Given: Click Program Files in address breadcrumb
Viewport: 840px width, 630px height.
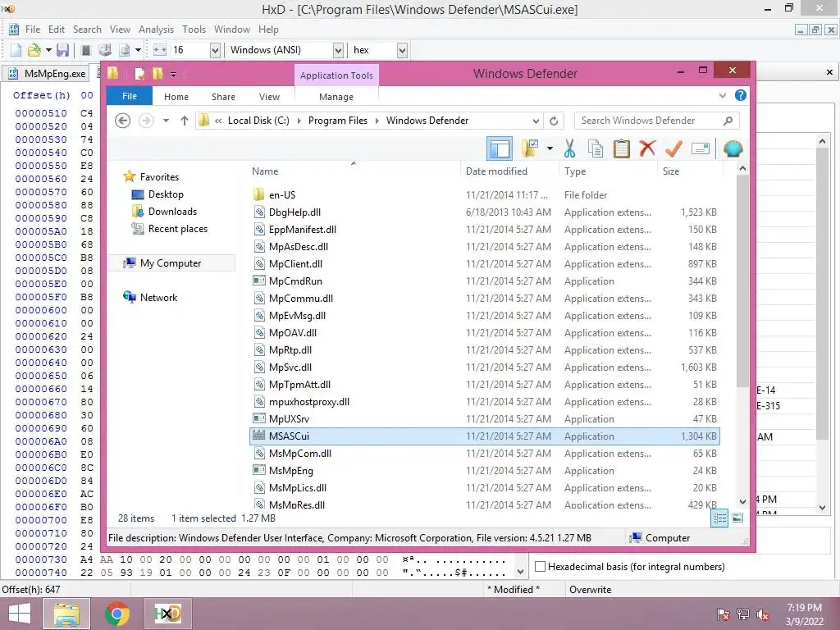Looking at the screenshot, I should 337,121.
